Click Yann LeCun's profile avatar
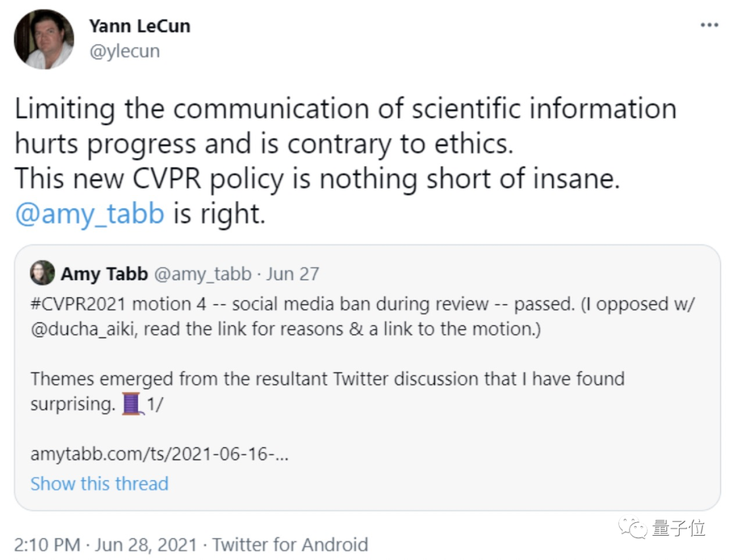The image size is (729, 560). click(43, 39)
